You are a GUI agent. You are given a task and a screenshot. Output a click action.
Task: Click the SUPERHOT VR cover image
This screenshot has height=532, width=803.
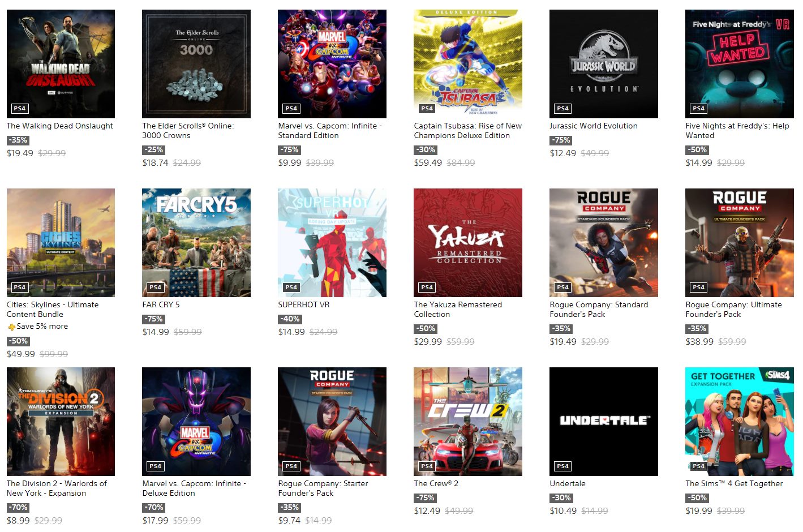[x=332, y=243]
